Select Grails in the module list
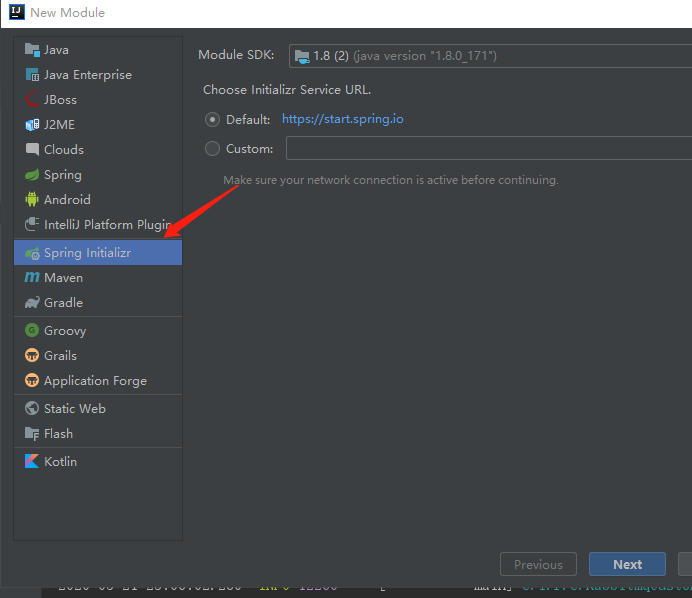 click(98, 355)
